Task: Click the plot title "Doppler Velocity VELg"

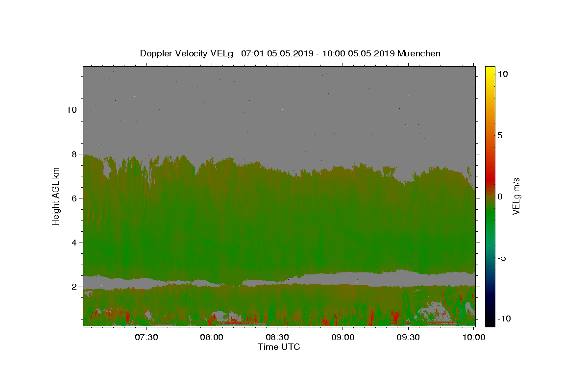Action: pyautogui.click(x=187, y=53)
